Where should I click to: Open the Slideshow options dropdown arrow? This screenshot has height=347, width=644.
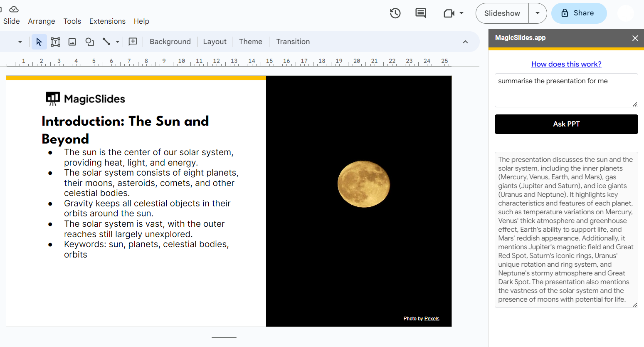[x=538, y=13]
